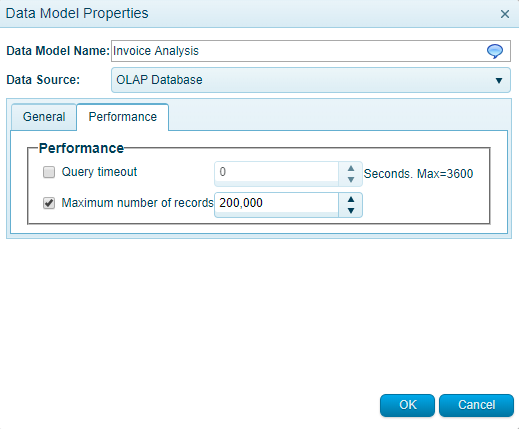The height and width of the screenshot is (429, 519).
Task: Switch to the General tab
Action: click(x=44, y=117)
